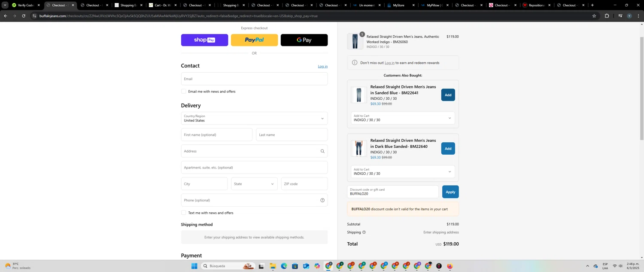Launch Microsoft Edge from the taskbar

(x=284, y=266)
